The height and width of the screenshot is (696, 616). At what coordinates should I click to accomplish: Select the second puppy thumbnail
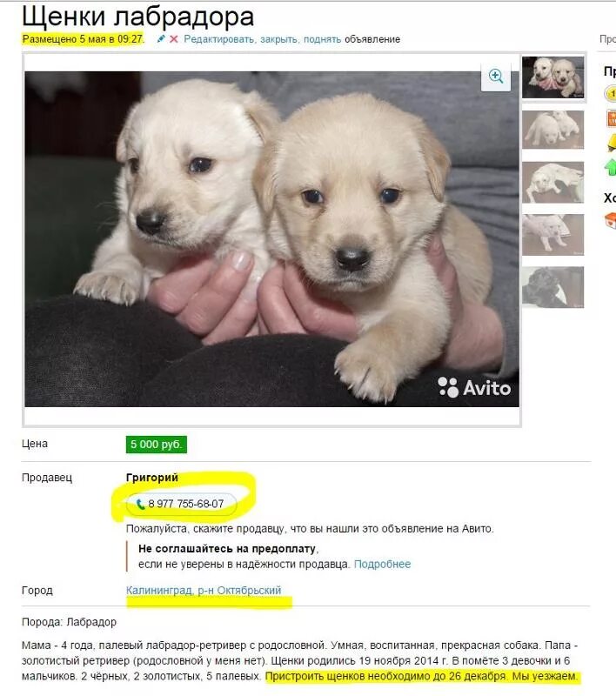pos(553,129)
